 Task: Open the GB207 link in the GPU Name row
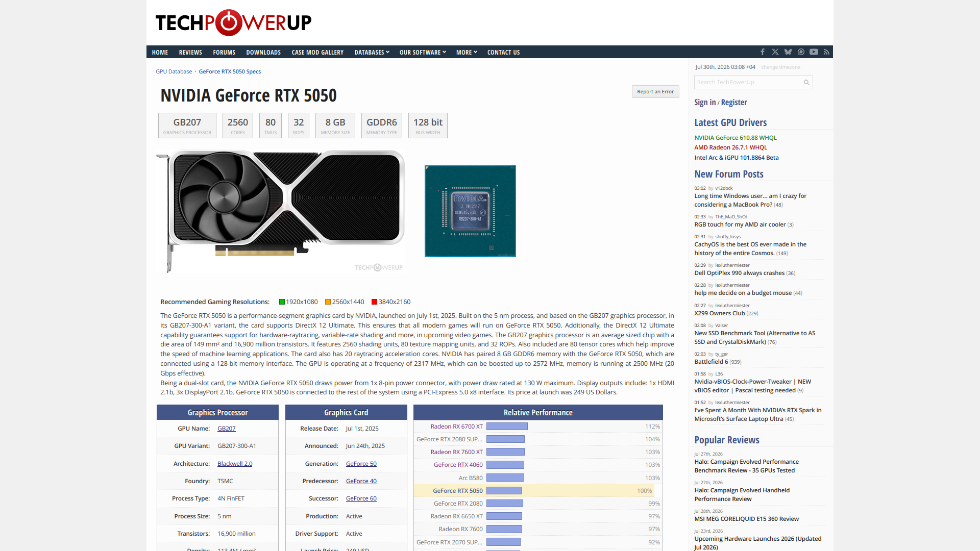coord(227,429)
